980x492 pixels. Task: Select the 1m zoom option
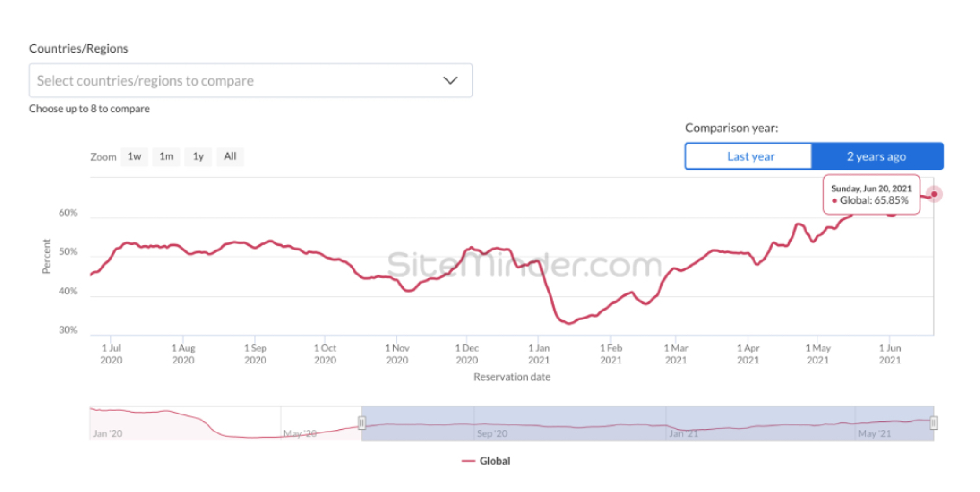pyautogui.click(x=166, y=156)
